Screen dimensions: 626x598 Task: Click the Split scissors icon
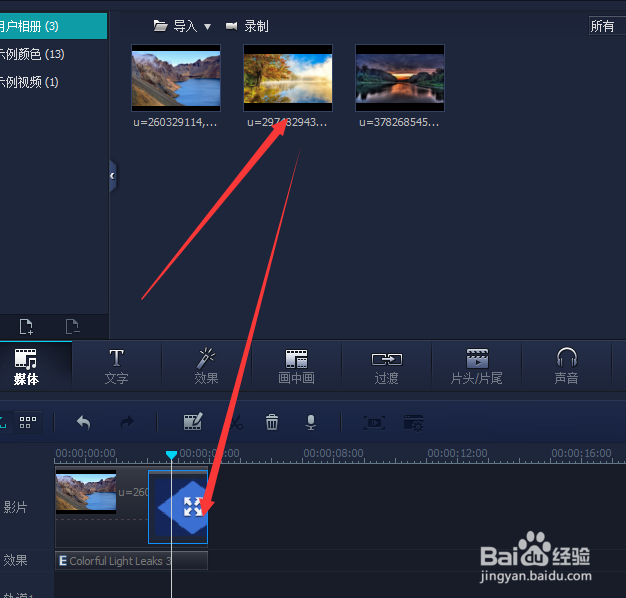coord(236,422)
